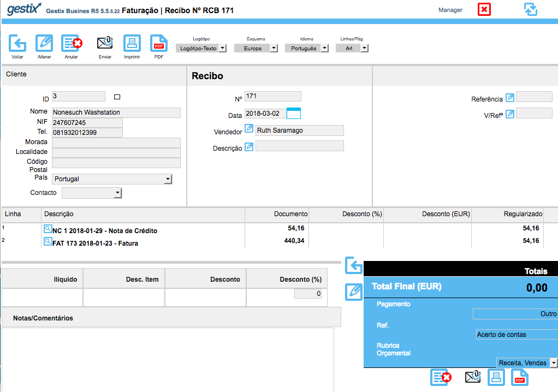The width and height of the screenshot is (558, 392).
Task: Click the NIF field 247607245
Action: click(87, 123)
